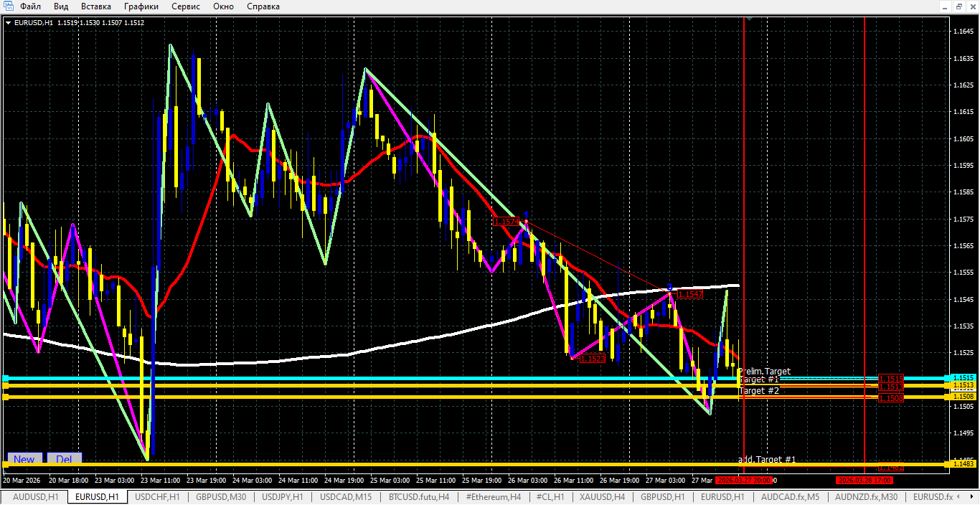Click the Target #2 label
Image resolution: width=980 pixels, height=505 pixels.
tap(759, 391)
